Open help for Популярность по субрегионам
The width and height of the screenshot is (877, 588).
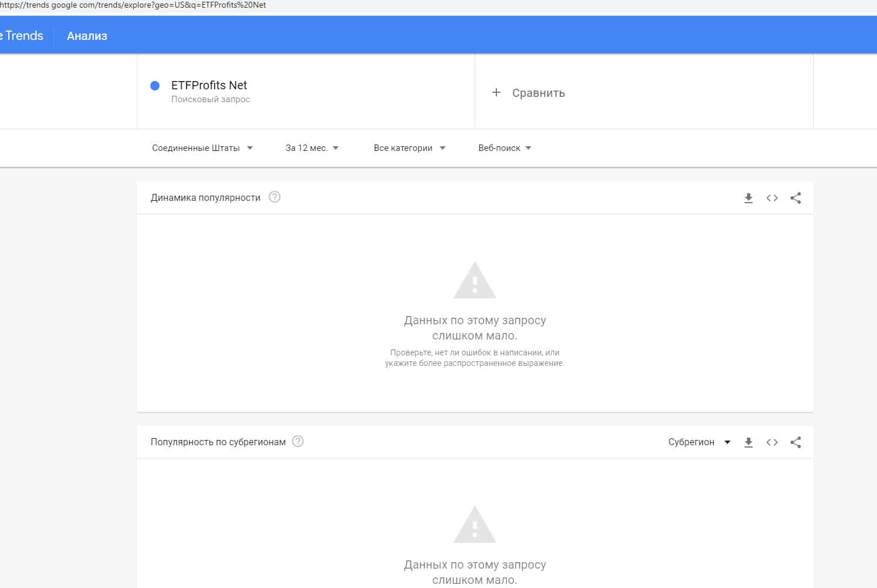click(298, 442)
